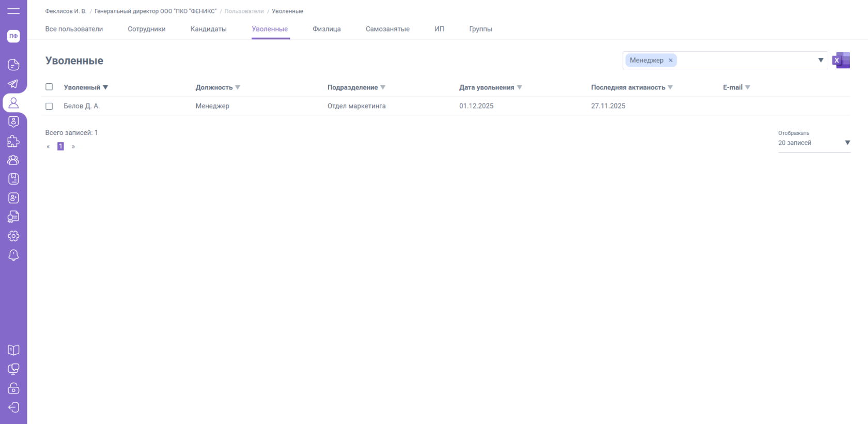Viewport: 868px width, 424px height.
Task: Expand the position filter dropdown arrow
Action: 820,60
